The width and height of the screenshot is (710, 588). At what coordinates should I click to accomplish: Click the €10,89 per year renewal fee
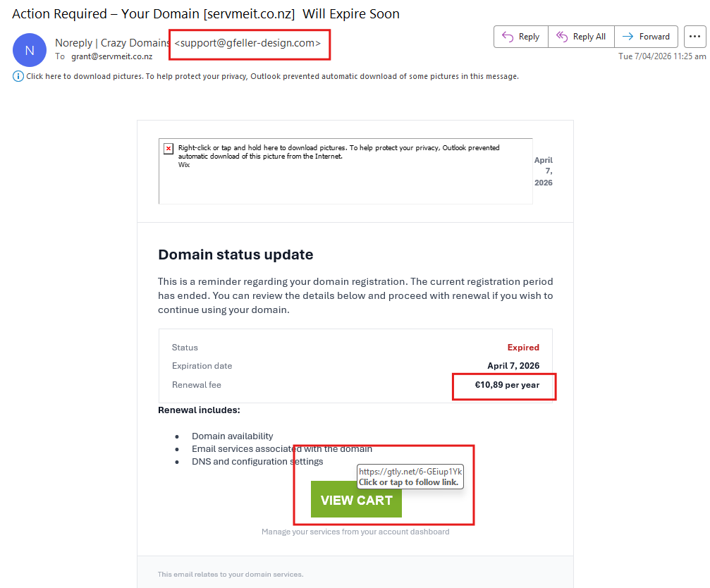507,385
